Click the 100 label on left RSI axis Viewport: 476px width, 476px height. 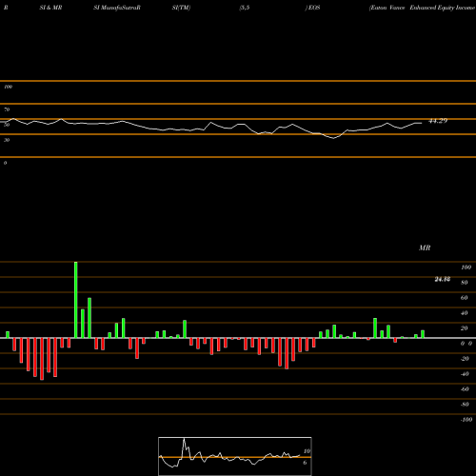point(8,87)
